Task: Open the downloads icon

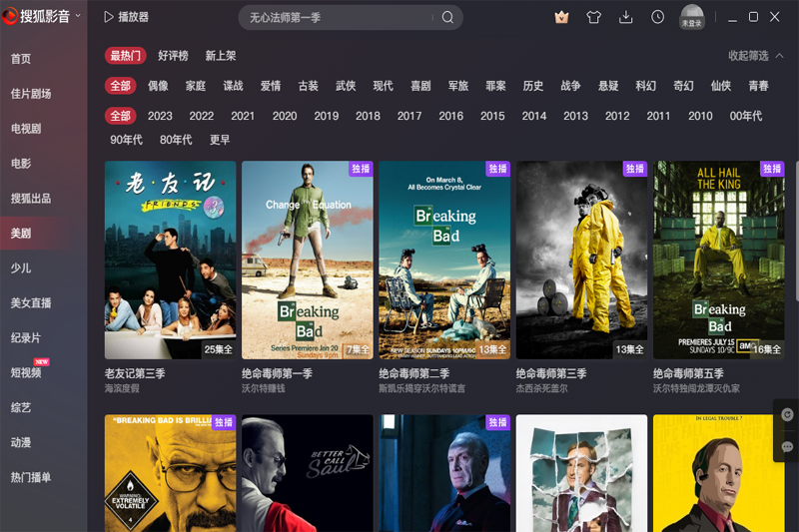Action: tap(626, 17)
